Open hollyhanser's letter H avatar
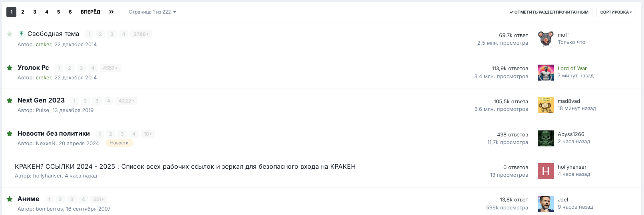Viewport: 644px width, 215px height. pos(545,171)
